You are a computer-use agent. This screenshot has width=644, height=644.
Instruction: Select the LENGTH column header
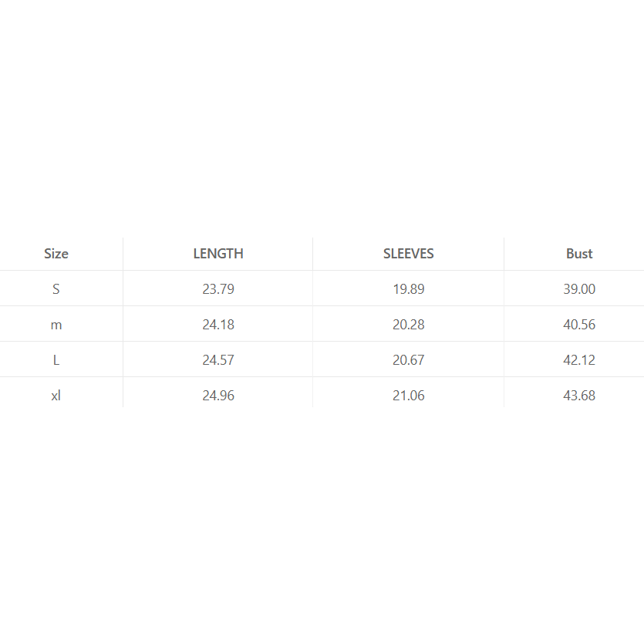pyautogui.click(x=218, y=254)
